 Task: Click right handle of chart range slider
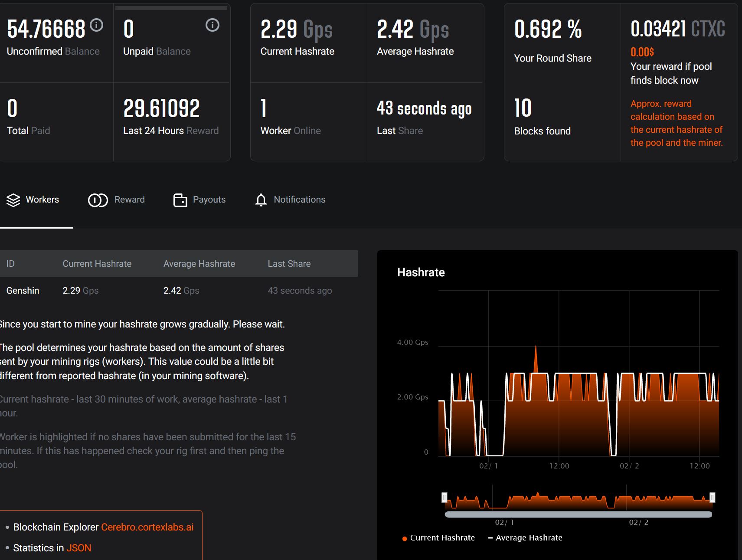pos(712,498)
